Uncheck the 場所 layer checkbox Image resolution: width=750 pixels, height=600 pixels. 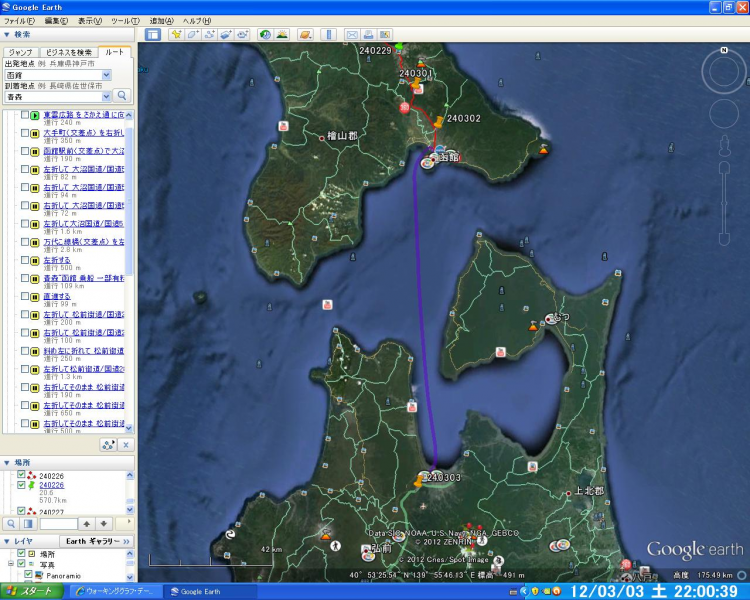pyautogui.click(x=21, y=553)
